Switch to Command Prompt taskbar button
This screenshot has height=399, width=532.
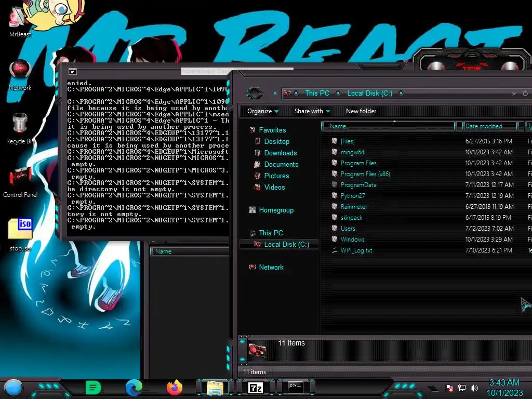pyautogui.click(x=296, y=388)
